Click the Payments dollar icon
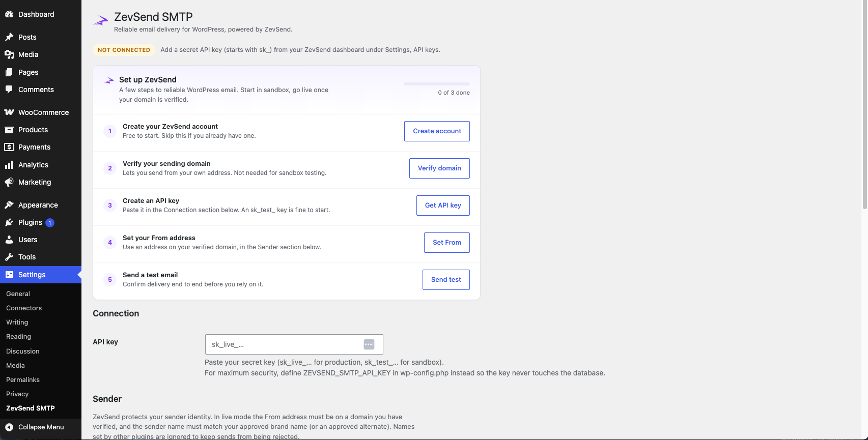Viewport: 868px width, 440px height. (x=9, y=147)
